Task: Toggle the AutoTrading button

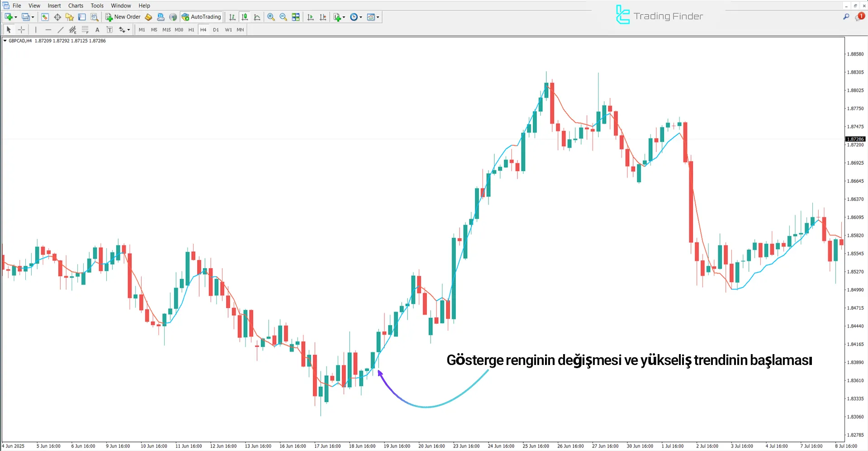Action: [x=201, y=17]
